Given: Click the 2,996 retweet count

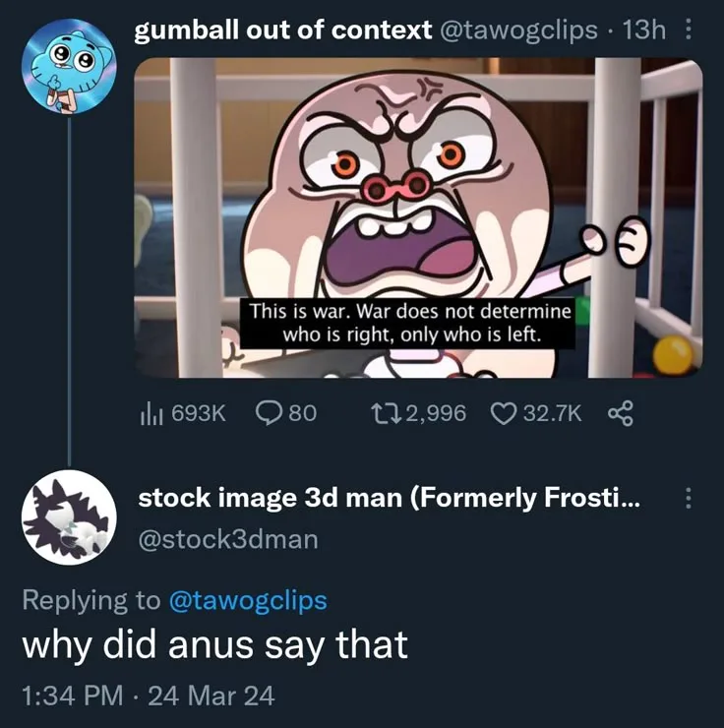Looking at the screenshot, I should [436, 413].
